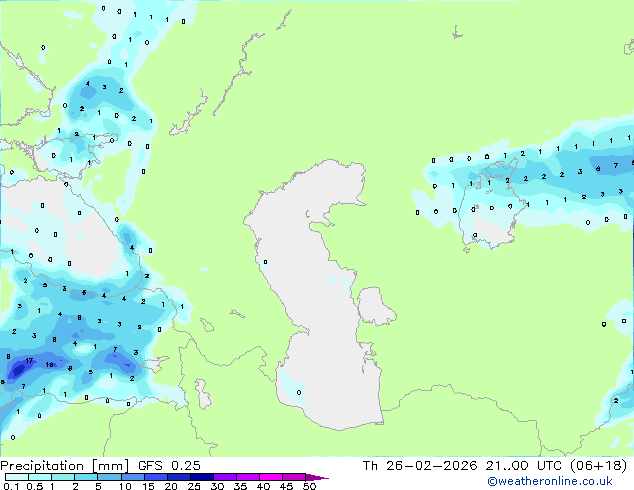634x490 pixels.
Task: Select the 0.5–1 mm legend color swatch
Action: click(40, 477)
